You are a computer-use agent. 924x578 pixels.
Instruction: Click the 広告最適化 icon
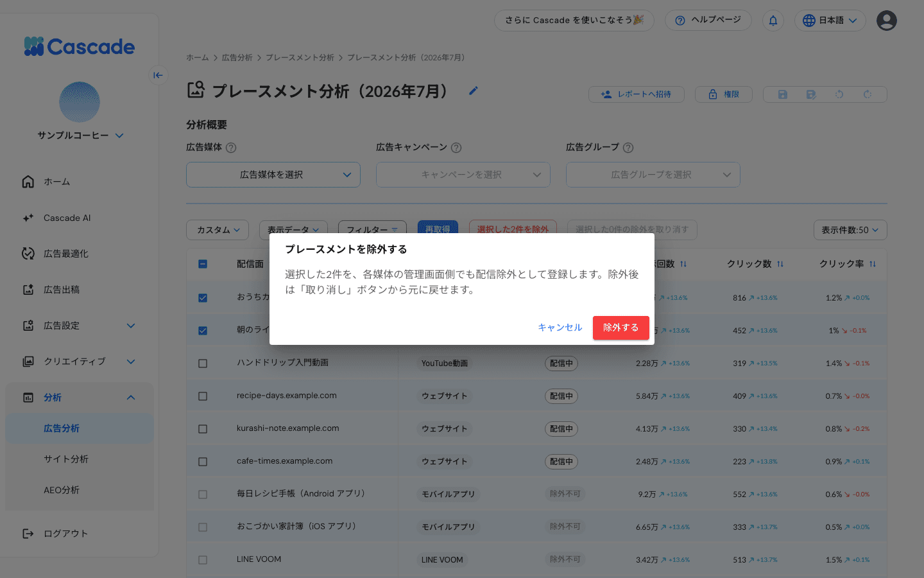coord(28,254)
